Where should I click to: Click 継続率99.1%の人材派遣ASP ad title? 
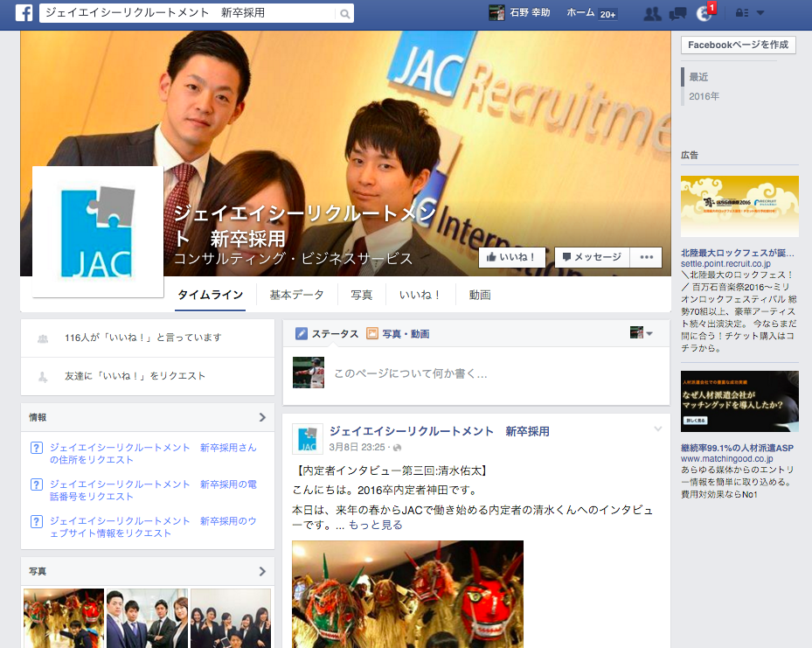click(x=737, y=448)
